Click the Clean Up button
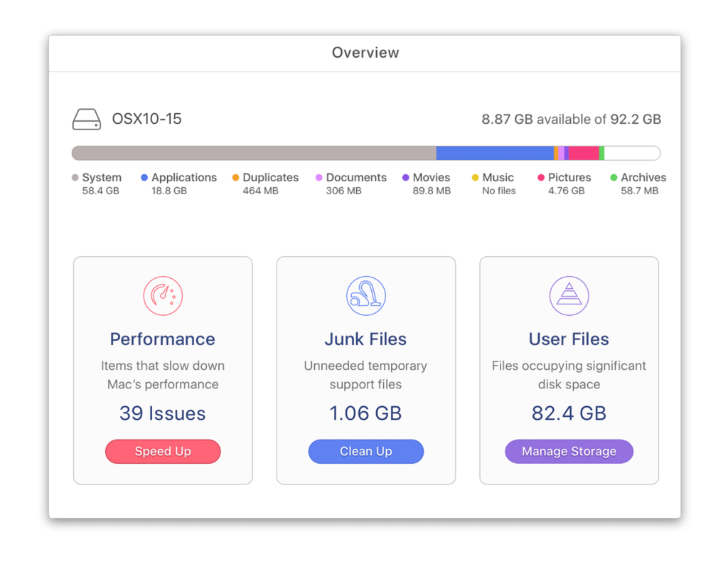This screenshot has width=728, height=572. (365, 451)
